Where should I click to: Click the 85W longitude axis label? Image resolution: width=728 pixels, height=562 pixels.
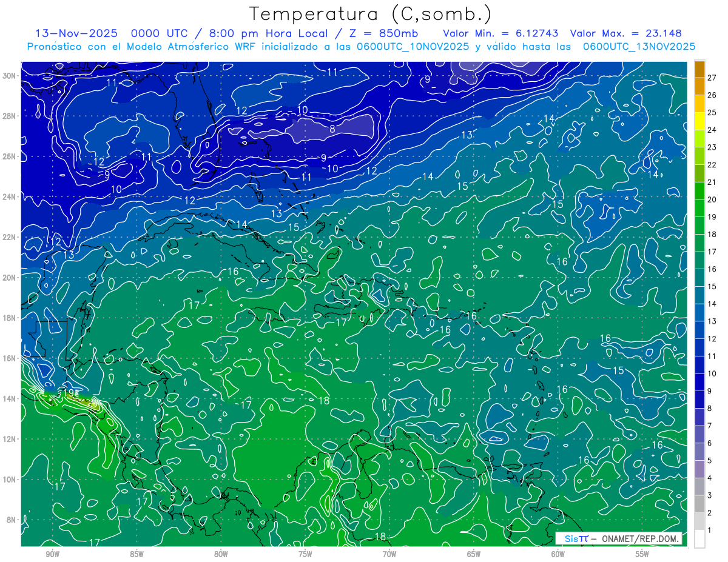click(x=136, y=554)
